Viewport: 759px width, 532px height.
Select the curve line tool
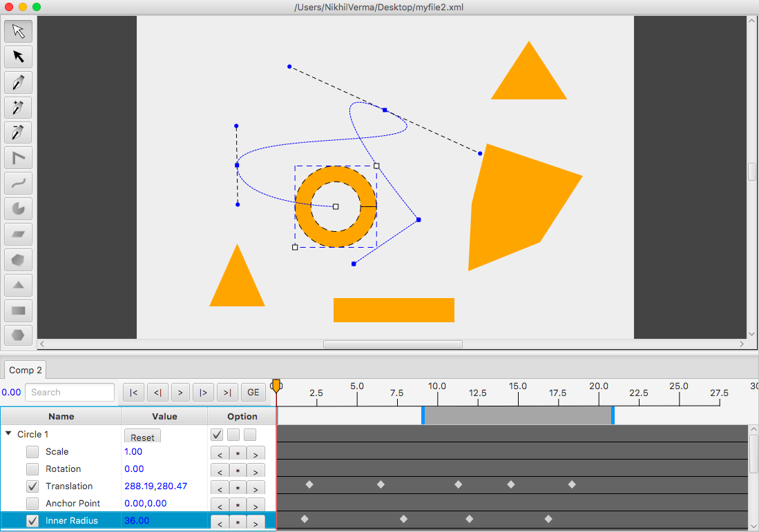(19, 184)
